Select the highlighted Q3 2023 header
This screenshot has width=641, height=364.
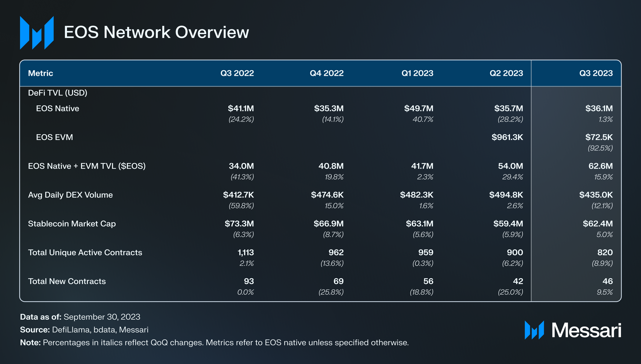[x=596, y=73]
